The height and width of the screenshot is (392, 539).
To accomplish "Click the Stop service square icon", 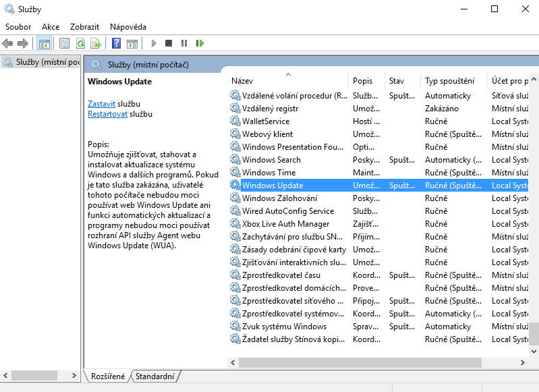I will tap(169, 43).
